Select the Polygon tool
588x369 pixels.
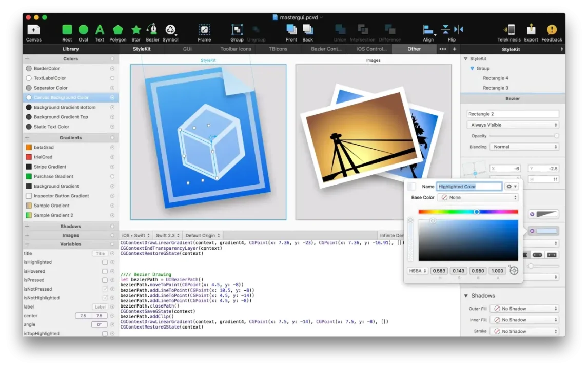[x=117, y=33]
